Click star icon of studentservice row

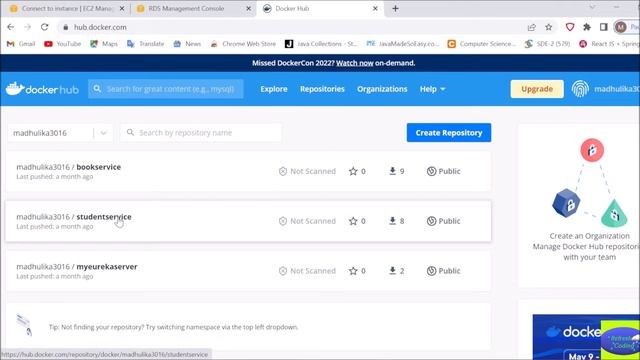pyautogui.click(x=353, y=221)
